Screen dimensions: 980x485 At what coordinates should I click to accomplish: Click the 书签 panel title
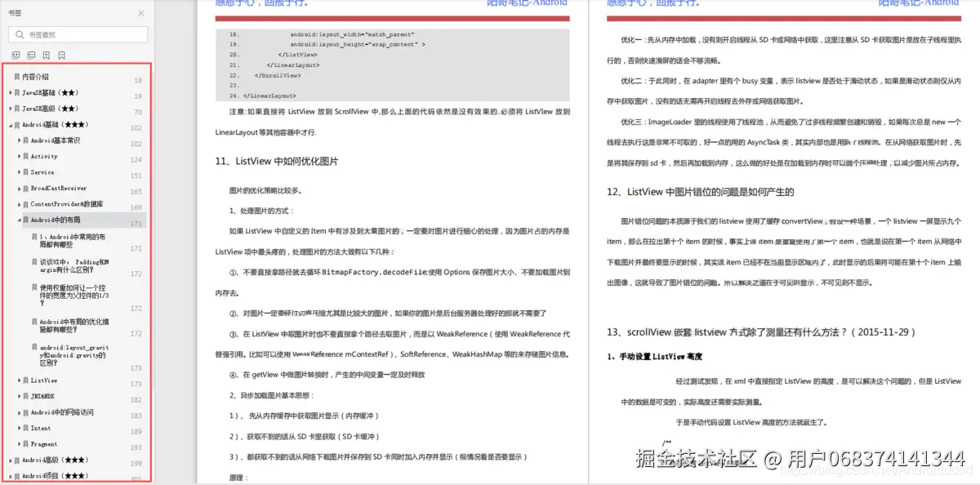(x=16, y=13)
